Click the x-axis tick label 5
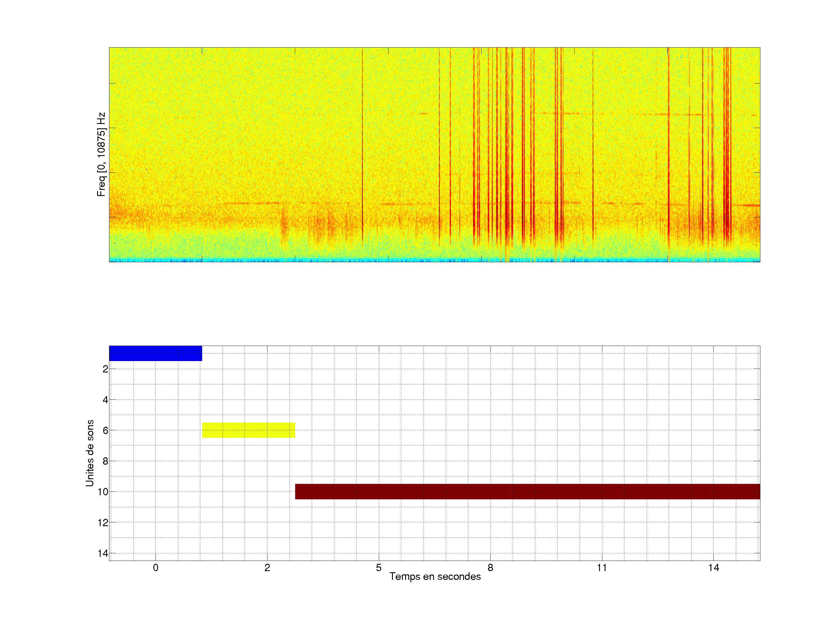The height and width of the screenshot is (630, 840). pos(379,568)
